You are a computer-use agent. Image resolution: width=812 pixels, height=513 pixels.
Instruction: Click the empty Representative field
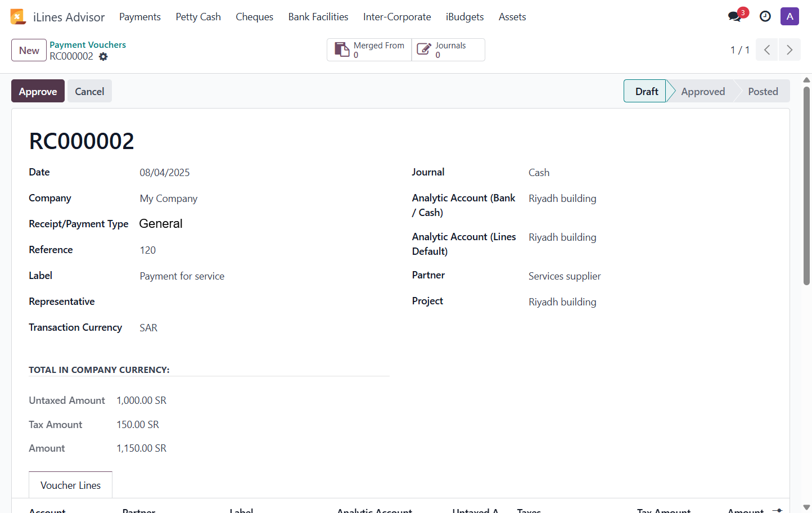coord(264,302)
